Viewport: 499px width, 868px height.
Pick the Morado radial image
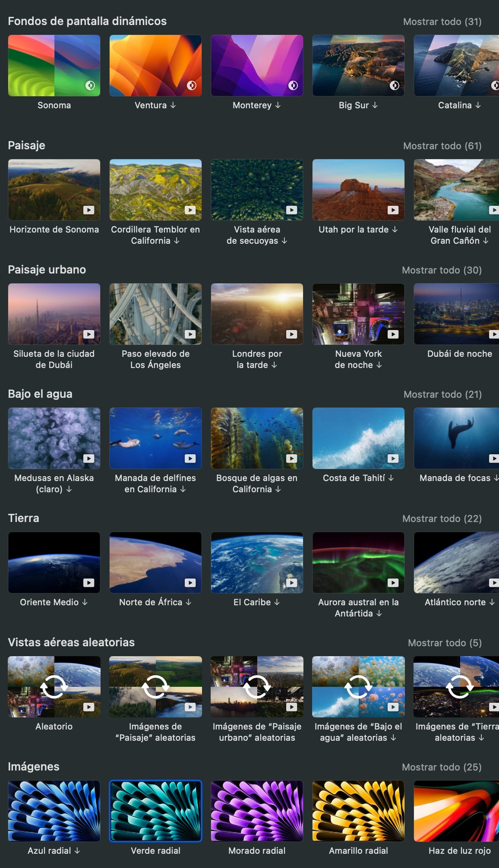pyautogui.click(x=257, y=811)
